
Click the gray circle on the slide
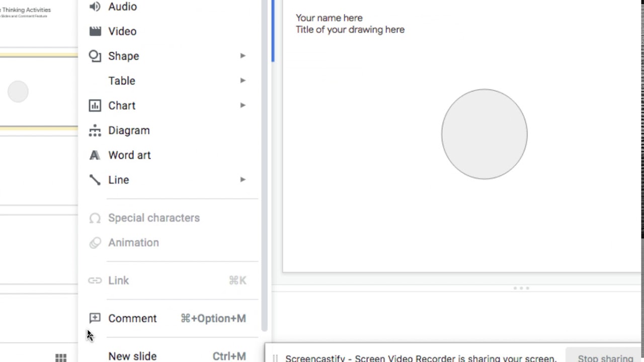[x=485, y=134]
